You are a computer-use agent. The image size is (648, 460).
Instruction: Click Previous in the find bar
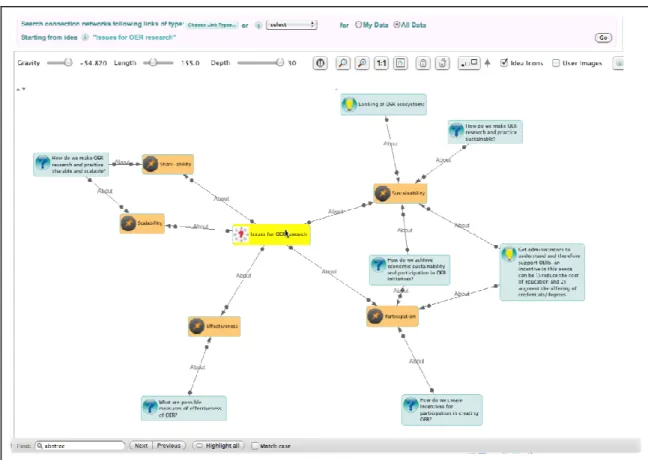point(169,446)
